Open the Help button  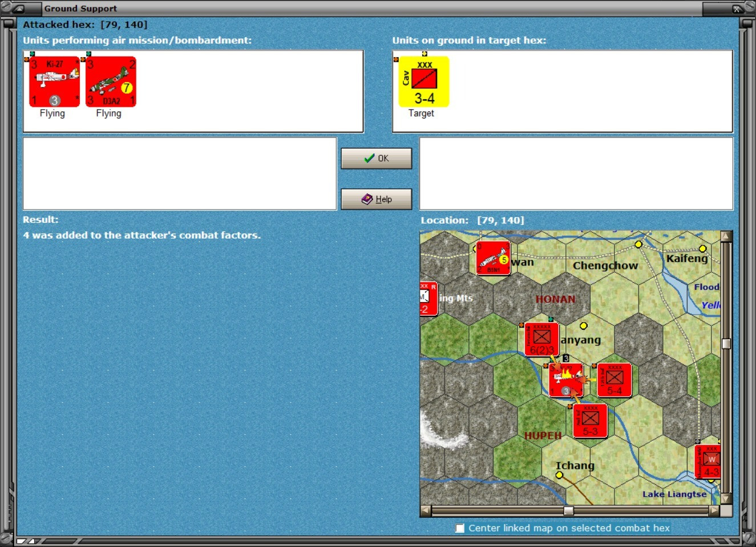point(377,199)
